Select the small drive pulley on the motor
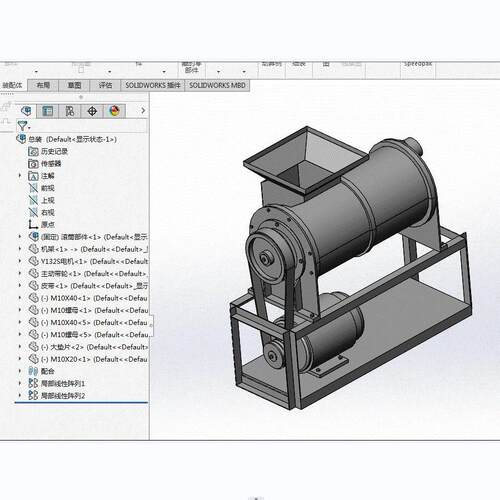 coord(274,356)
